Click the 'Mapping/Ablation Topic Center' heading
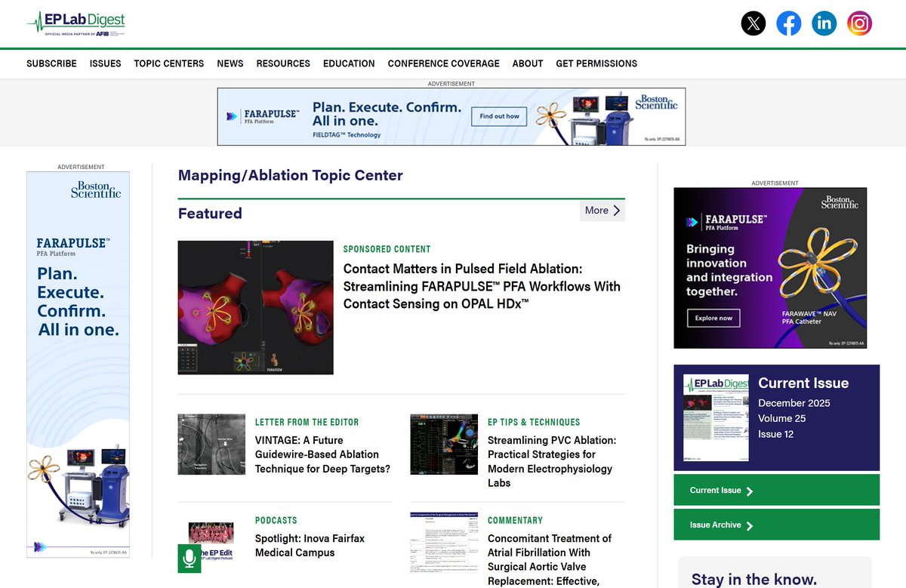Image resolution: width=906 pixels, height=588 pixels. click(x=291, y=175)
